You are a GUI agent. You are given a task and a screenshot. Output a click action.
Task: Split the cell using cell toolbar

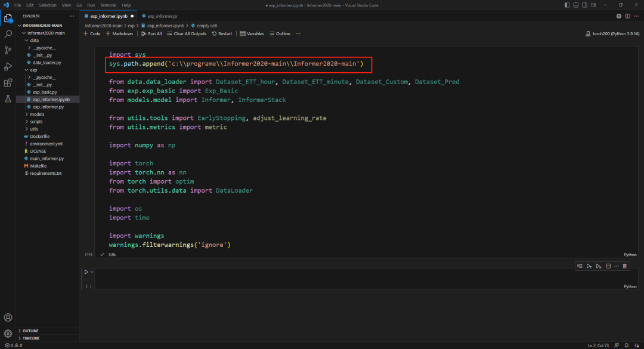pos(608,266)
